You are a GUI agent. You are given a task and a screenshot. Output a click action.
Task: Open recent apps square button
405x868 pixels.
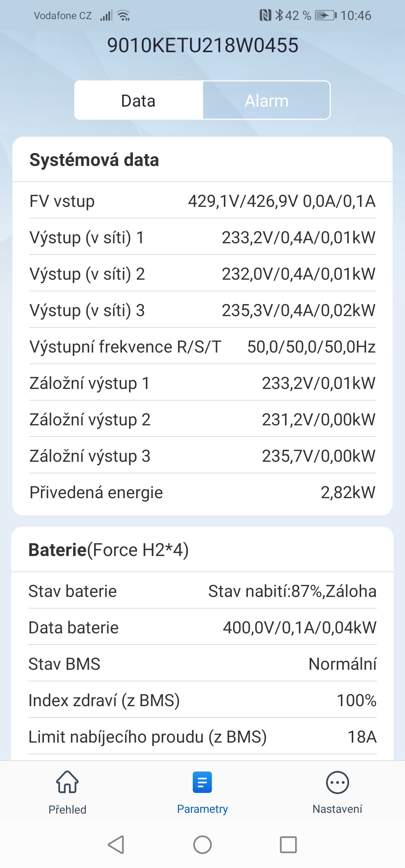pyautogui.click(x=288, y=845)
